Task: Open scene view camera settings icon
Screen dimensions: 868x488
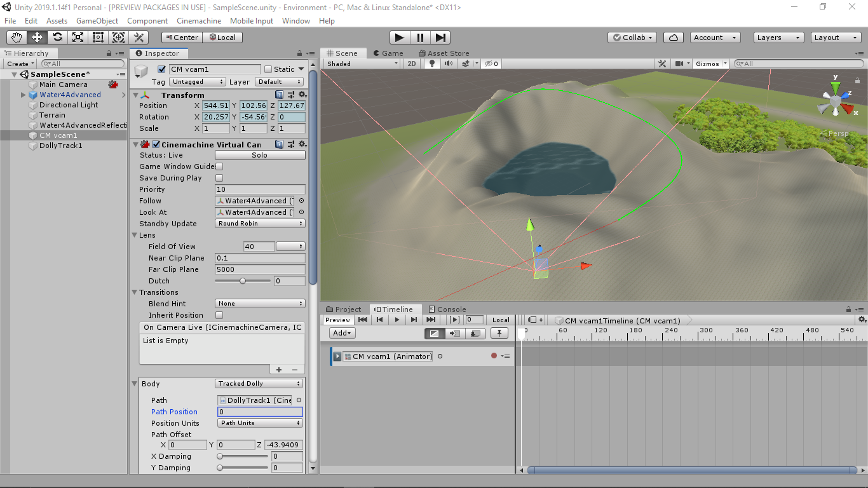Action: coord(679,64)
